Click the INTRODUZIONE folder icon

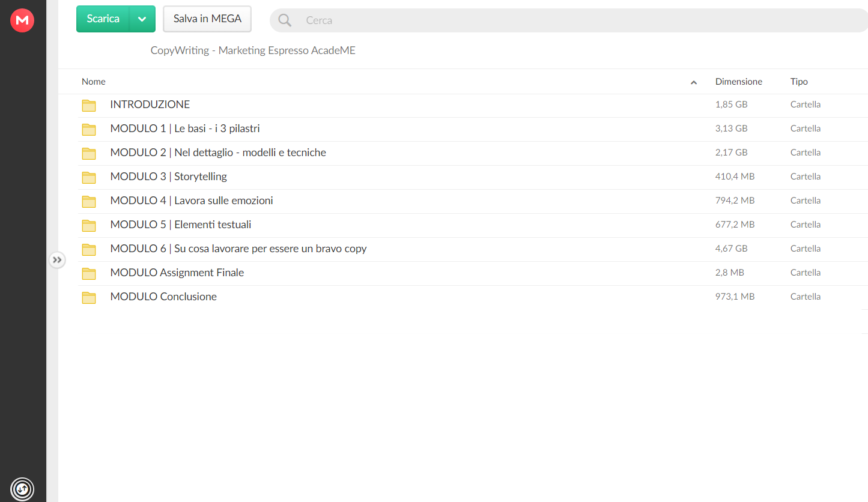coord(89,105)
